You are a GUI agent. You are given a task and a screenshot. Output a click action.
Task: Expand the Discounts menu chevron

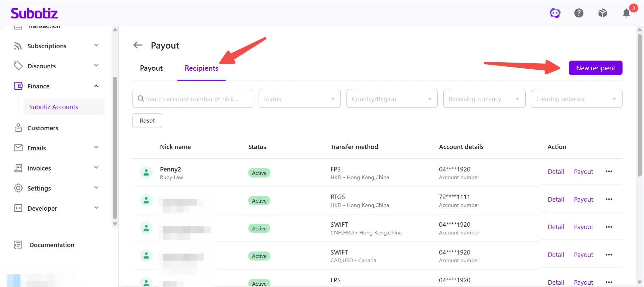[x=96, y=65]
